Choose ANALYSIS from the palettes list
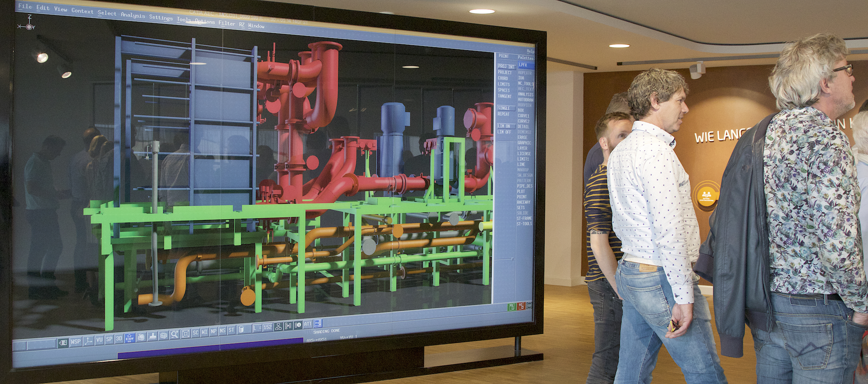The height and width of the screenshot is (384, 868). click(x=526, y=94)
